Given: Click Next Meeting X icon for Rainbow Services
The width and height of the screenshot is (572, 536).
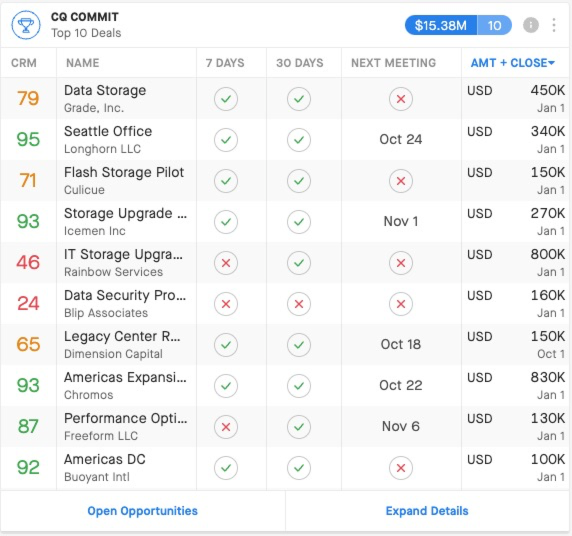Looking at the screenshot, I should coord(401,263).
